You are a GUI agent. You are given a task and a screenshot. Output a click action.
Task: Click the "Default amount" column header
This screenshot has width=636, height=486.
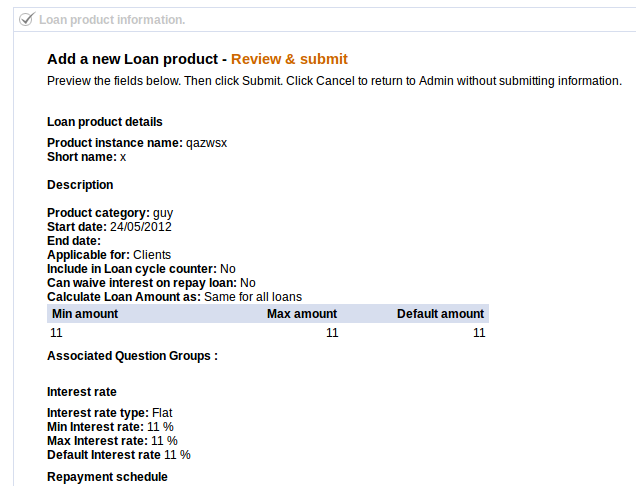440,314
